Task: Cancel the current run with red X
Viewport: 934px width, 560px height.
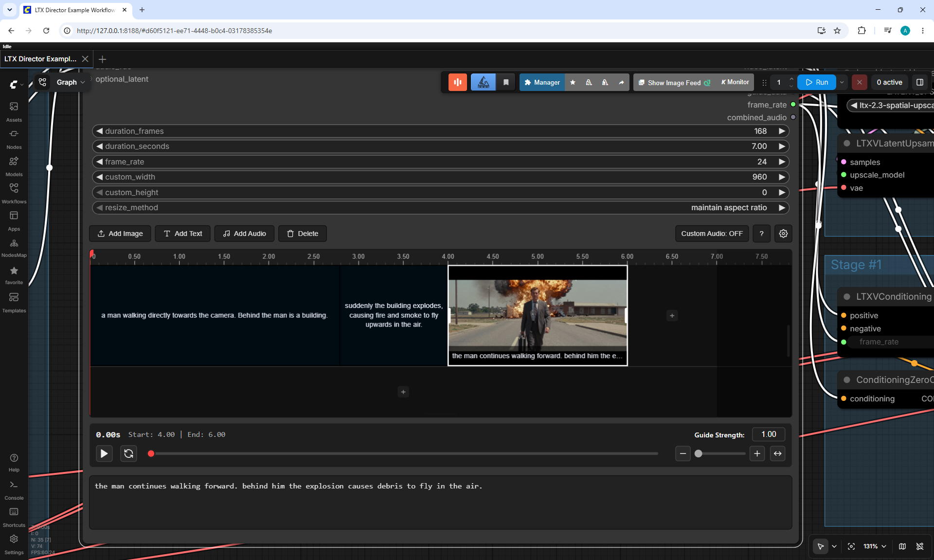Action: pos(860,82)
